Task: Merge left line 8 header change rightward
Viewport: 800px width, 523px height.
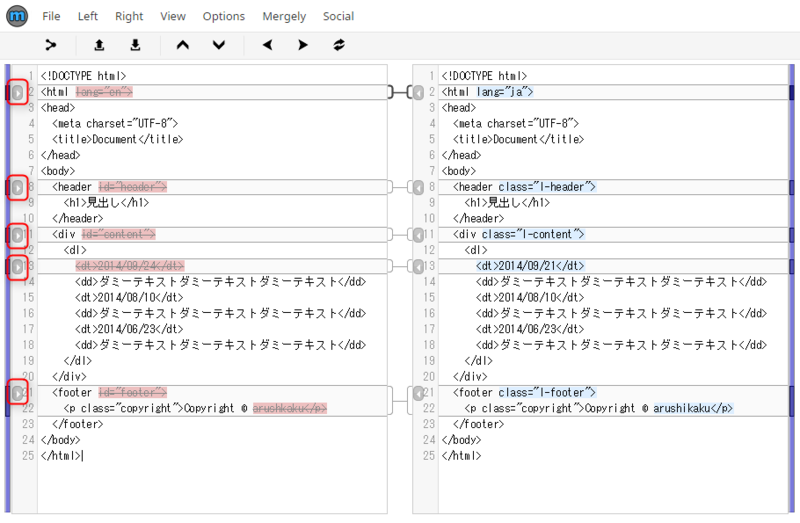Action: [18, 188]
